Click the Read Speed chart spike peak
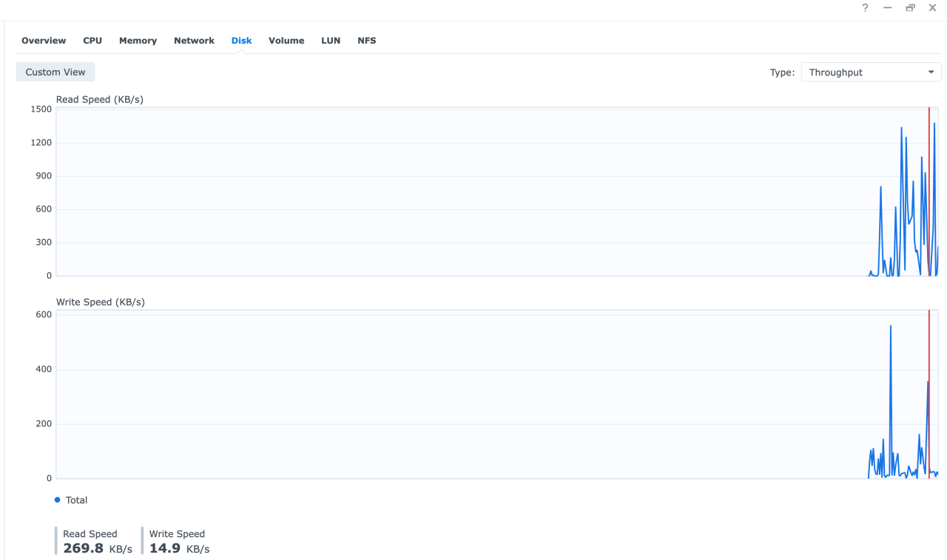The image size is (947, 560). point(901,128)
